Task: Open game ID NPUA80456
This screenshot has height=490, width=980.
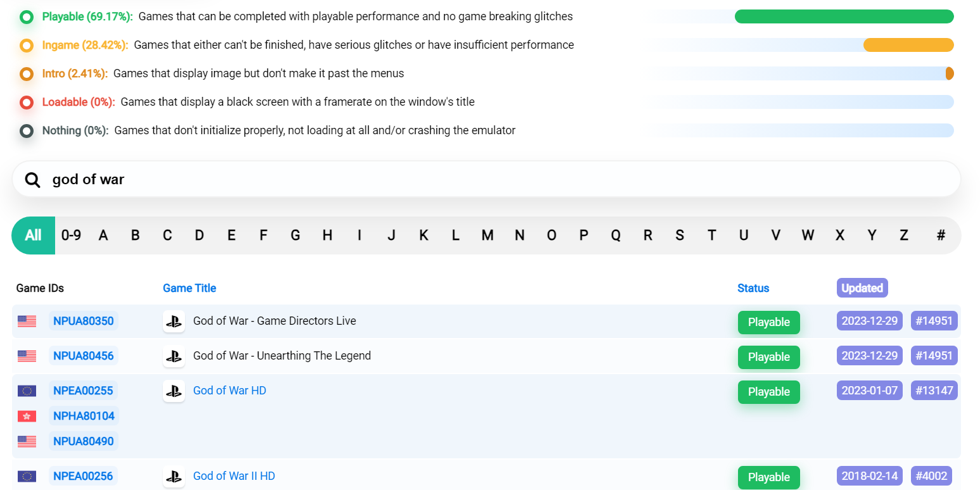Action: [84, 356]
